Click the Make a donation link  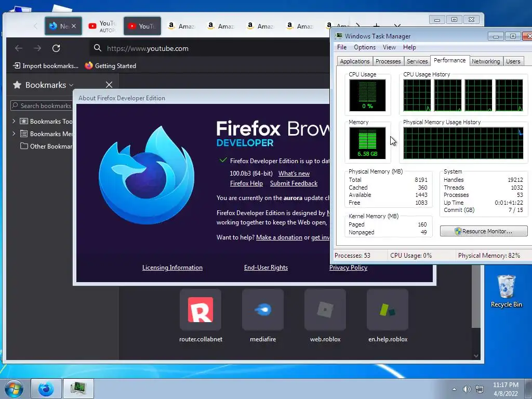click(x=279, y=237)
